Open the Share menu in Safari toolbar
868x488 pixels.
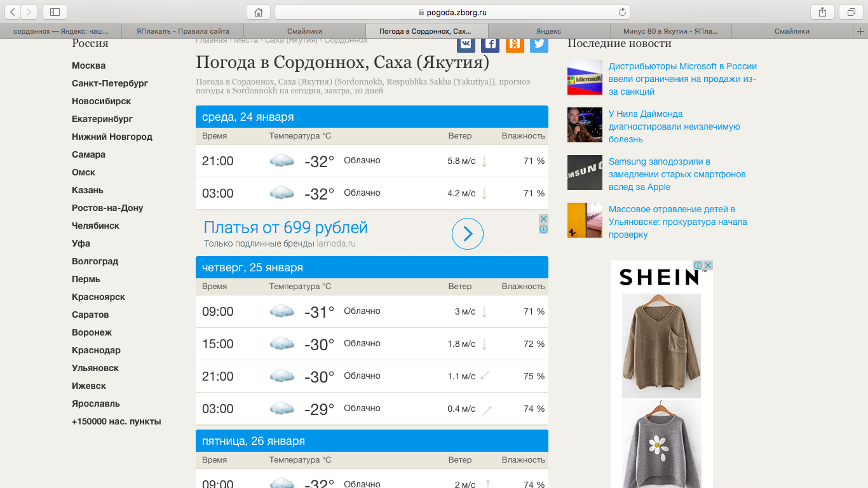tap(822, 11)
